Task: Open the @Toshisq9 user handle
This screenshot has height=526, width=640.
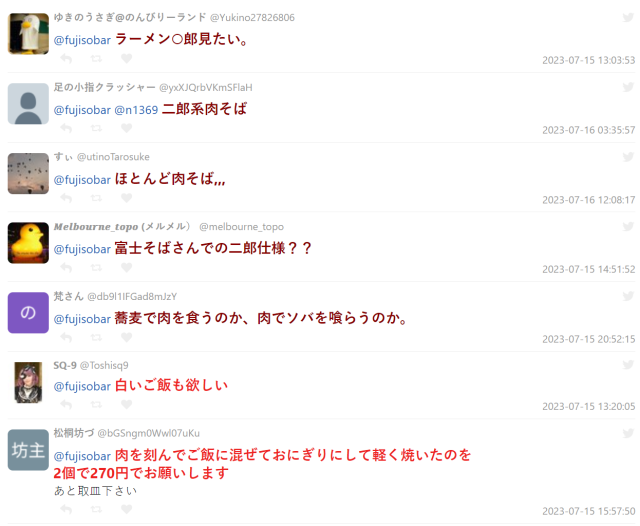Action: coord(104,365)
